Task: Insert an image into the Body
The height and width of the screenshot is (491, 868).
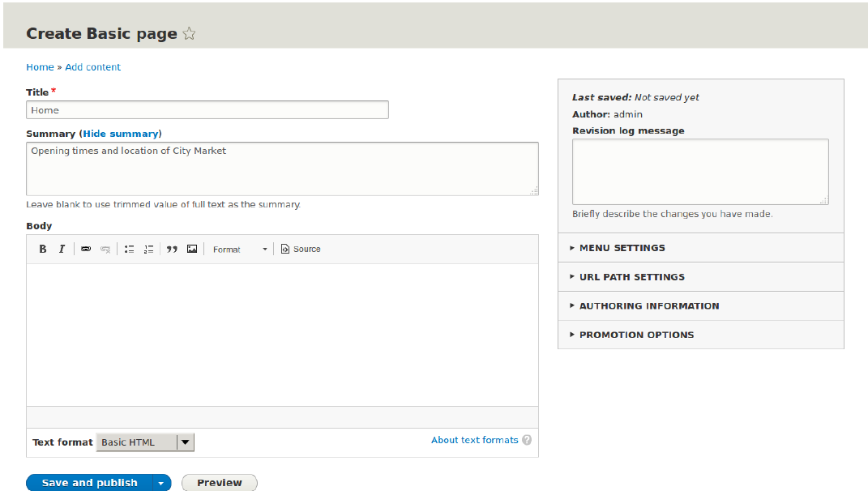Action: pyautogui.click(x=192, y=250)
